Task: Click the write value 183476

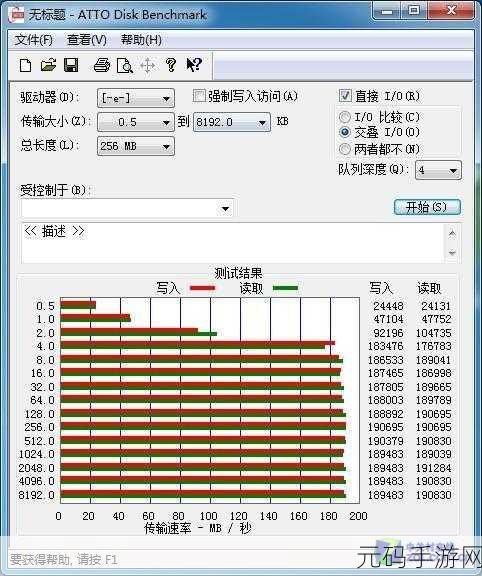Action: point(386,346)
